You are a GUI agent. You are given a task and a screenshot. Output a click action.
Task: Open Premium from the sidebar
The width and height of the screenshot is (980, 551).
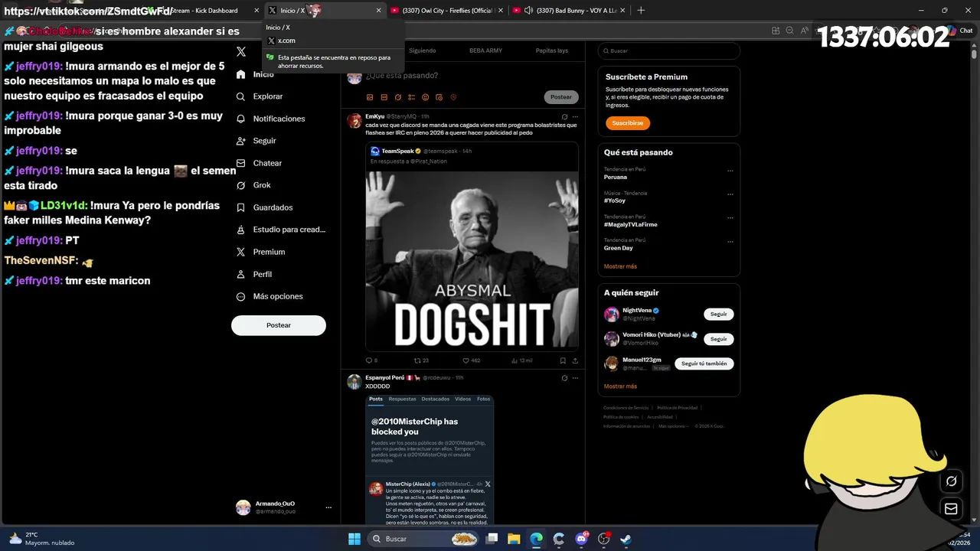(x=260, y=252)
